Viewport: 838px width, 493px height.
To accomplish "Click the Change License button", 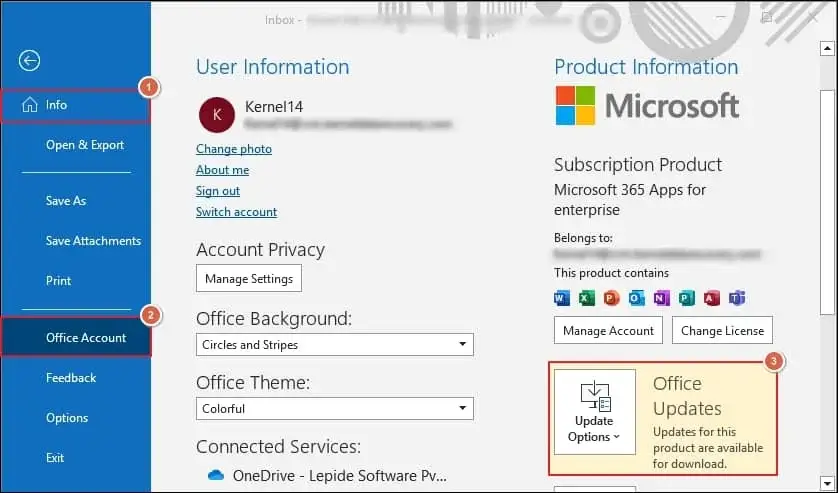I will click(x=722, y=330).
